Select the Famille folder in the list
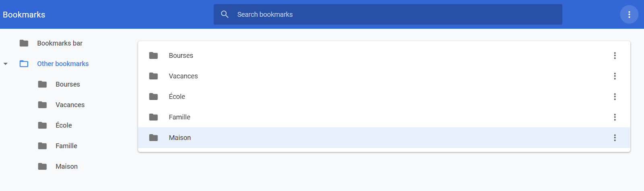Screen dimensions: 644x191 coord(384,117)
